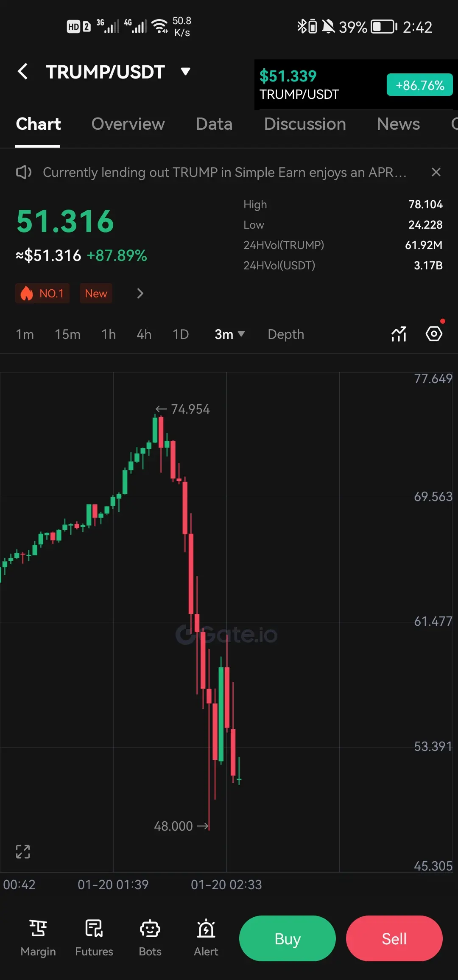
Task: Switch to the Overview tab
Action: [128, 124]
